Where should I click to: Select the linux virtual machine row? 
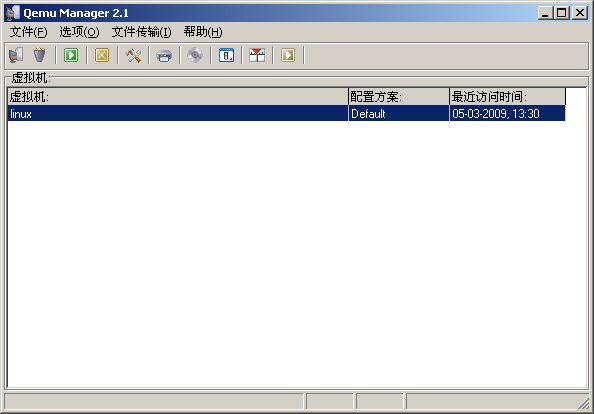click(286, 114)
